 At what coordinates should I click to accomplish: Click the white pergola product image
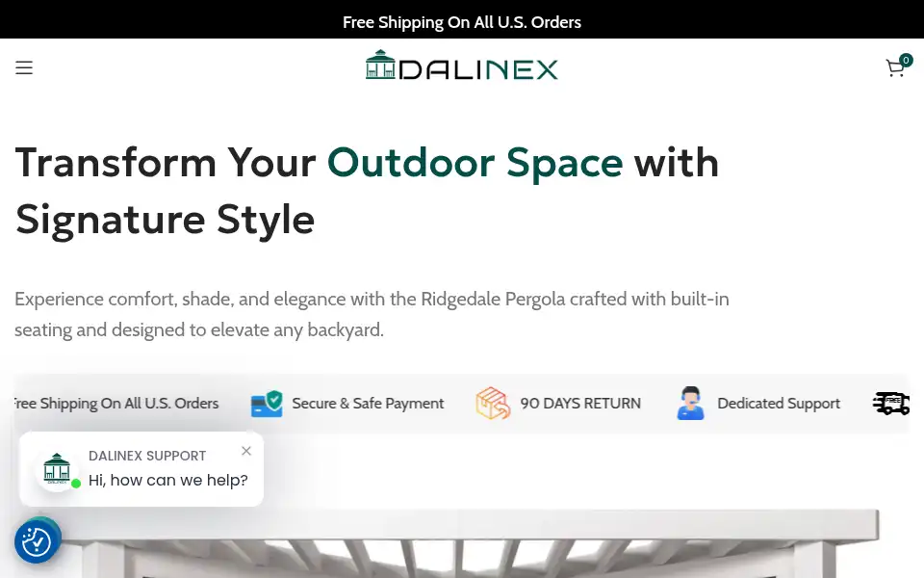[x=462, y=543]
